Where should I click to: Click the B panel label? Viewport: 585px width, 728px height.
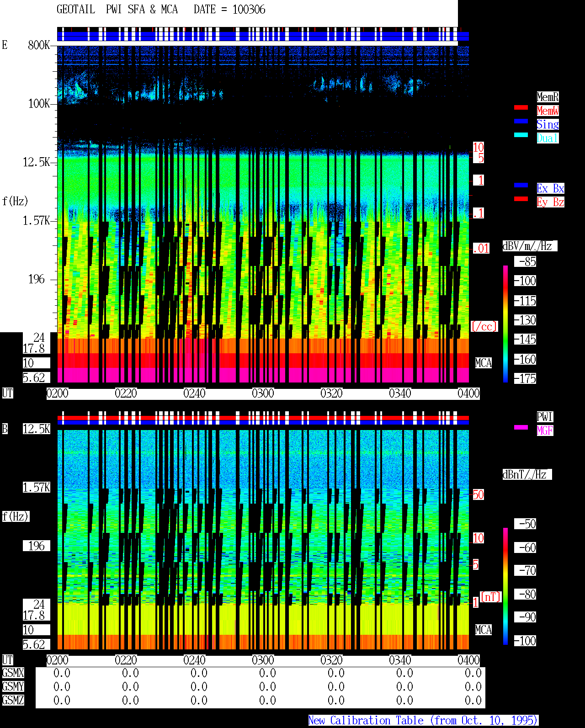[5, 429]
